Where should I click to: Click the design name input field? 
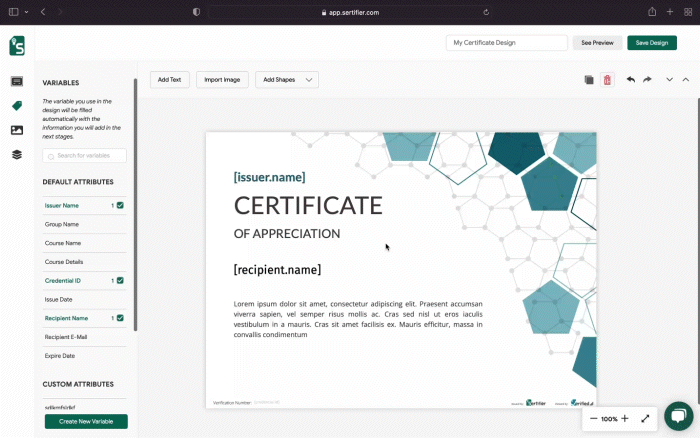(507, 43)
